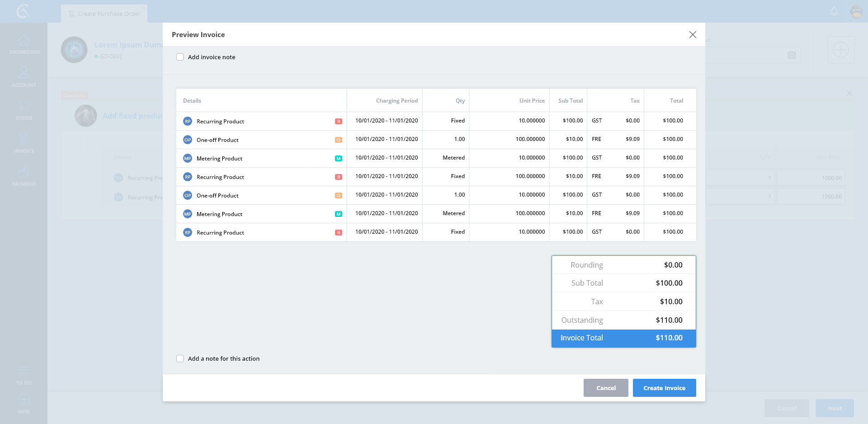Click the Create Invoice button
This screenshot has height=424, width=868.
click(664, 388)
